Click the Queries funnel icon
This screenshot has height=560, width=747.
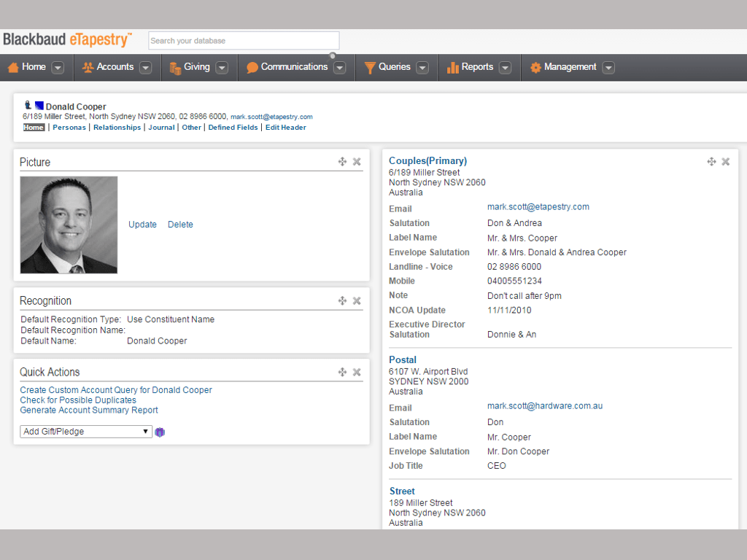[x=370, y=67]
